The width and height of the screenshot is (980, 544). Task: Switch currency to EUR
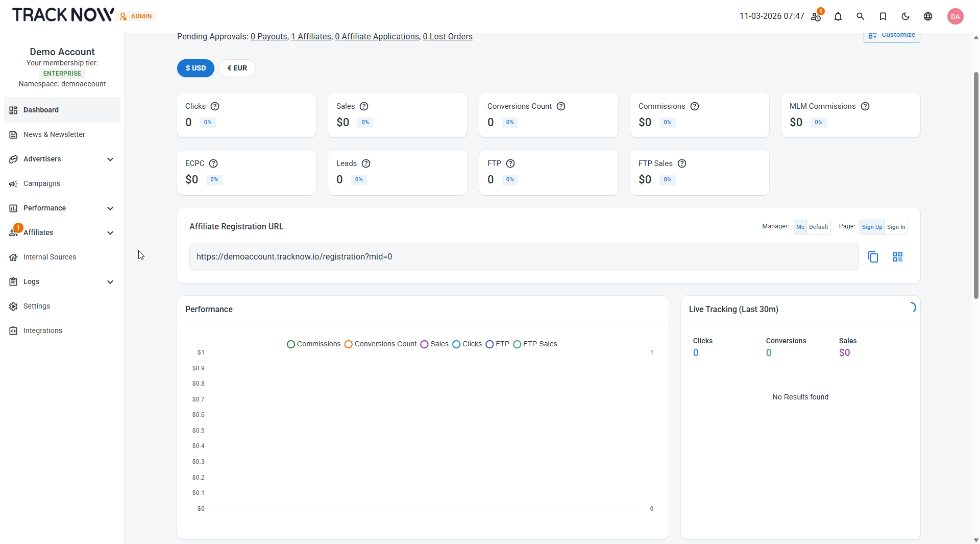[237, 68]
